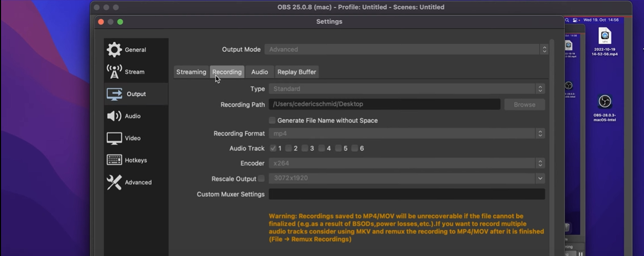Click the settings panel vertical scrollbar
Viewport: 644px width, 256px height.
click(x=552, y=148)
